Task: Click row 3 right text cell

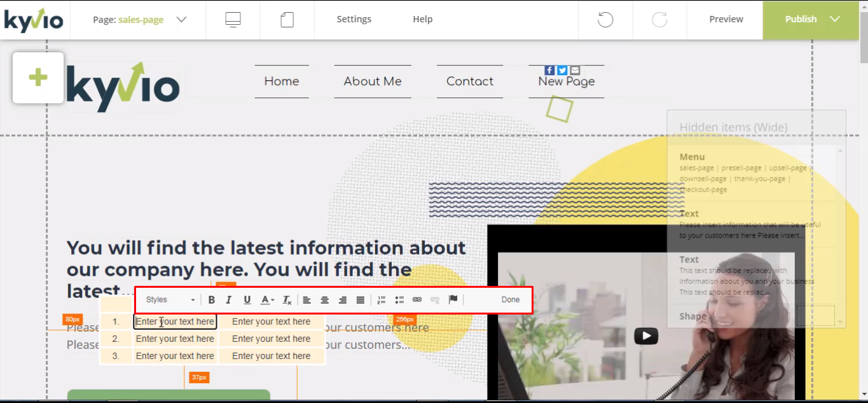Action: tap(272, 356)
